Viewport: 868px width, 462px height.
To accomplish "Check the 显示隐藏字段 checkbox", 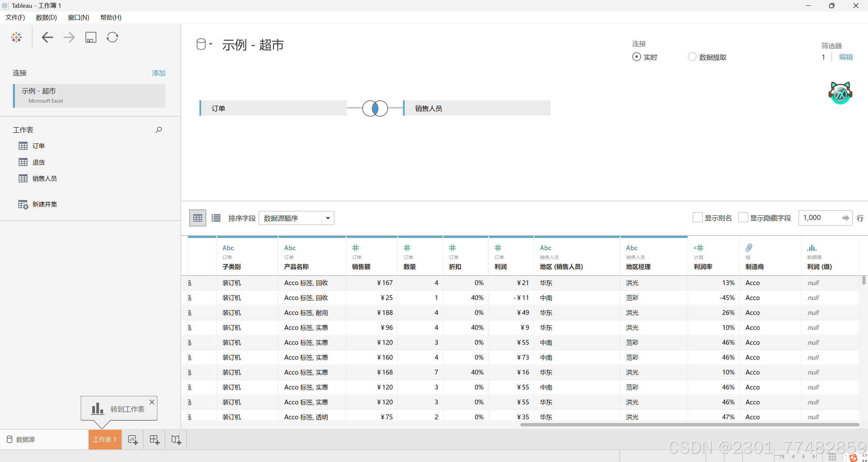I will pos(743,218).
